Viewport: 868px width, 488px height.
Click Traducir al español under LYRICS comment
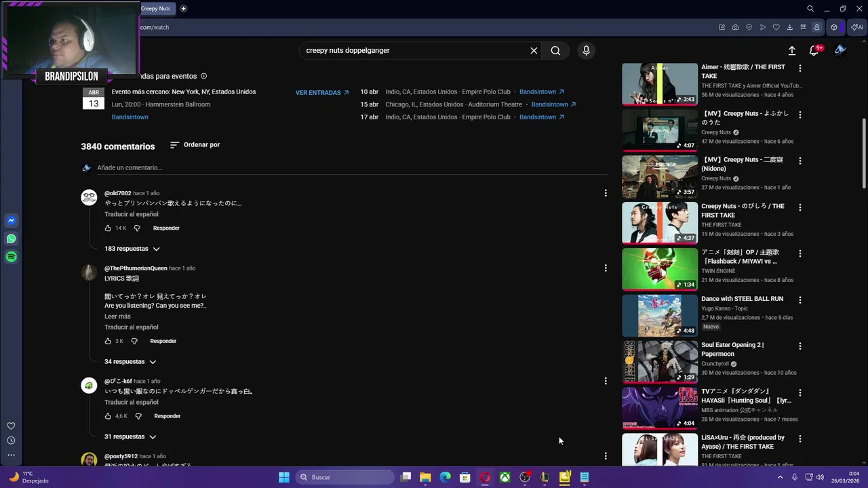(x=131, y=327)
